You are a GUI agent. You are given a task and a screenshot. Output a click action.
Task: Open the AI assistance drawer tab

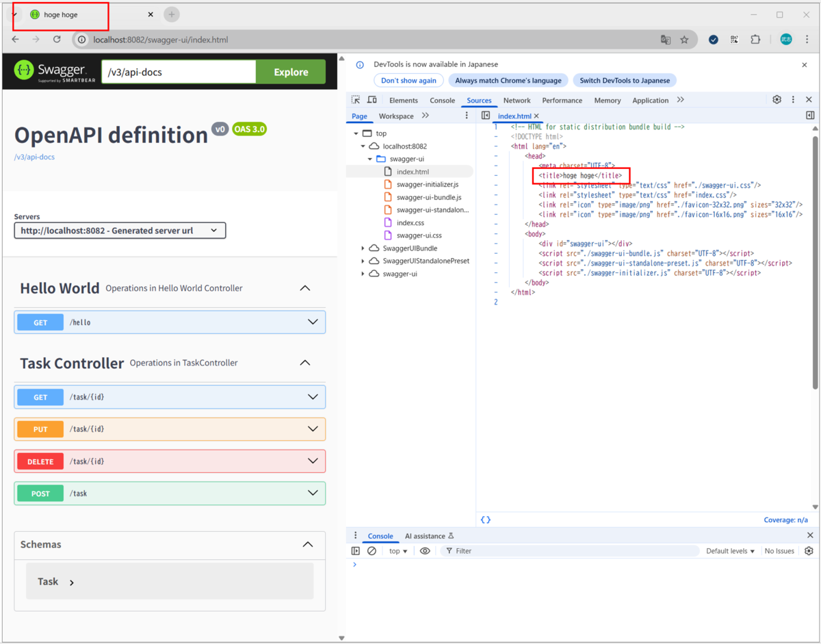[429, 536]
